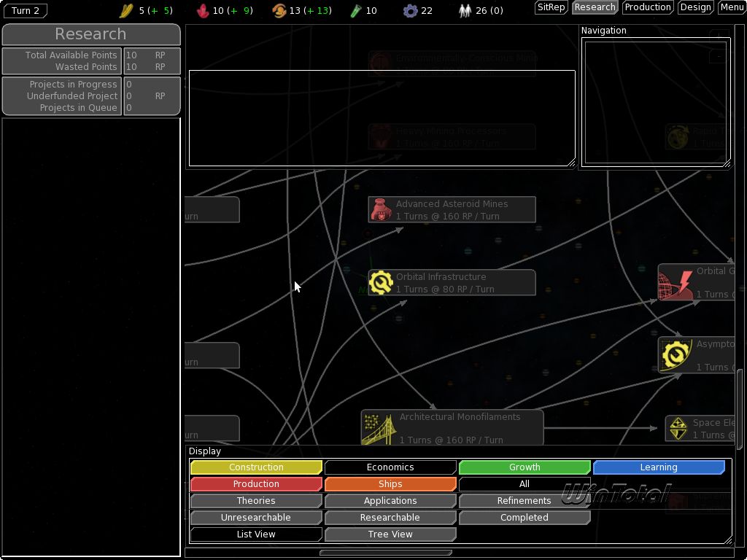
Task: Switch to List View
Action: pyautogui.click(x=256, y=534)
